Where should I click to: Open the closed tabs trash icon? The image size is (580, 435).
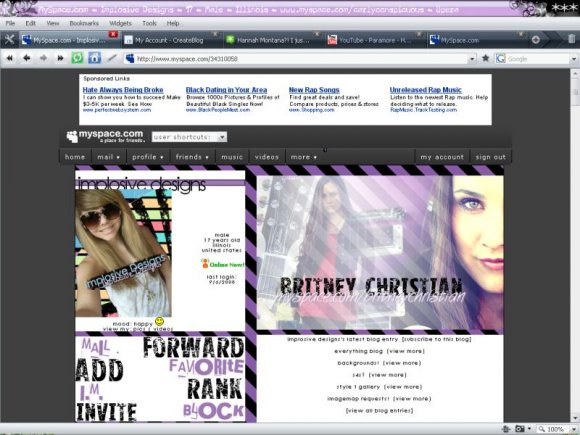[x=571, y=39]
